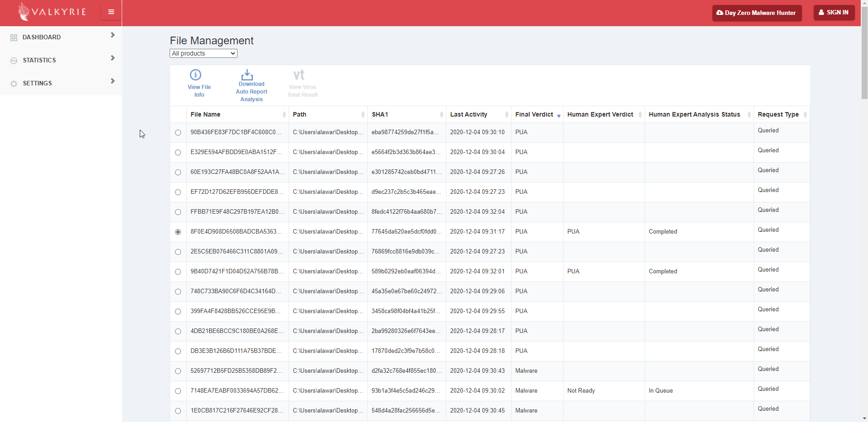The width and height of the screenshot is (868, 422).
Task: Toggle the hamburger sidebar menu button
Action: [111, 12]
